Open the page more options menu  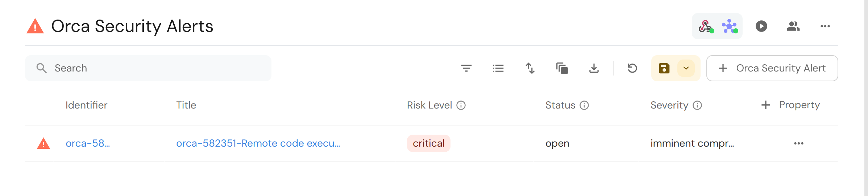(x=825, y=26)
